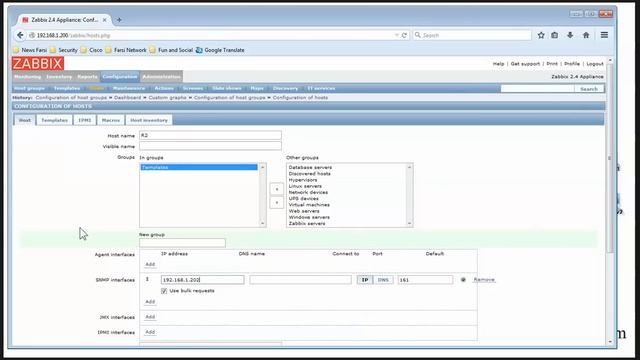Add an Agent interface
Screen dimensions: 640x360
pyautogui.click(x=150, y=264)
